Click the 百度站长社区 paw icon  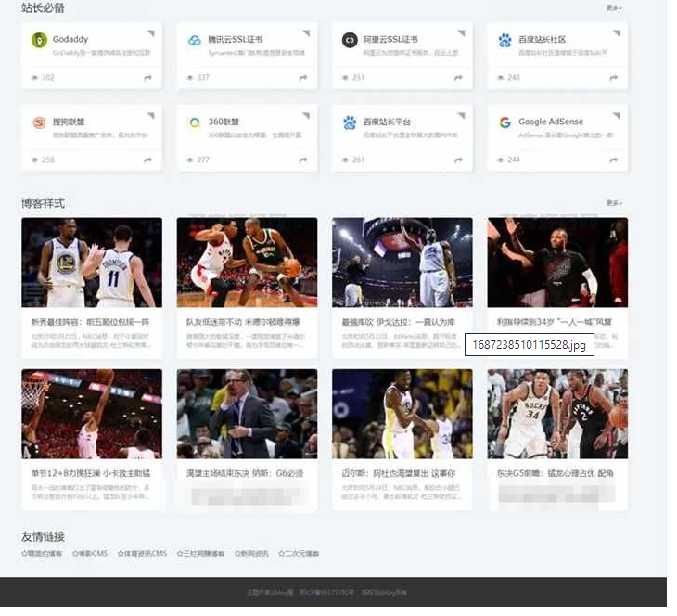pos(505,40)
